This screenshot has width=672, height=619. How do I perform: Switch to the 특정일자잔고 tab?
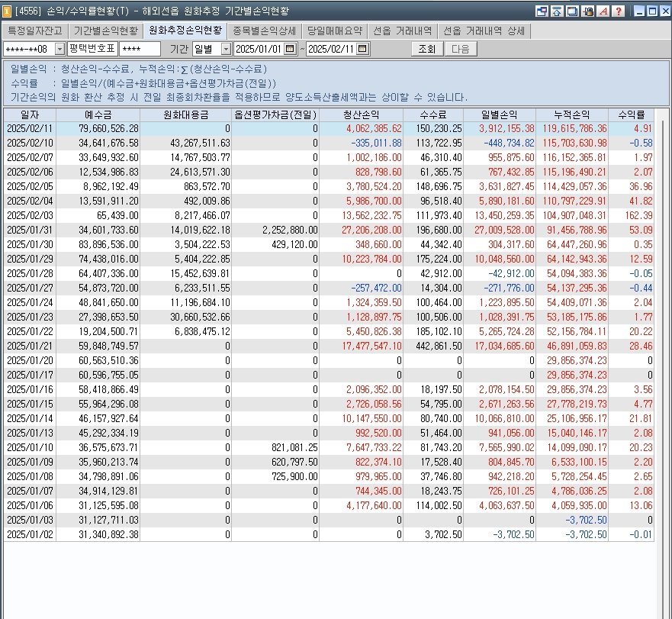[35, 31]
